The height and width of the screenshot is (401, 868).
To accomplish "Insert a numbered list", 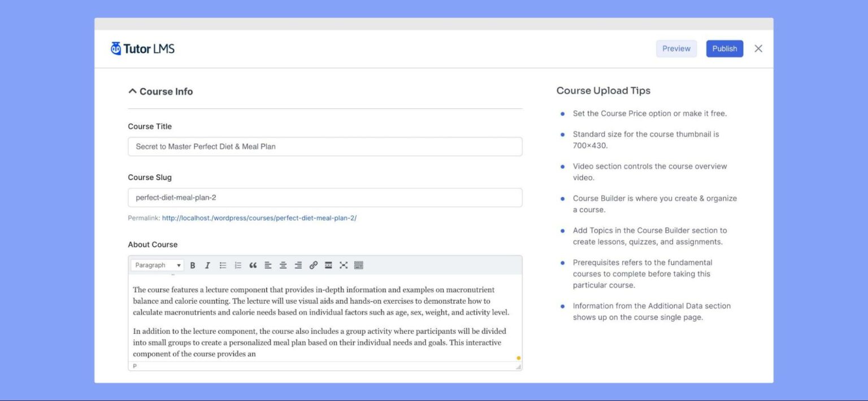I will 238,265.
